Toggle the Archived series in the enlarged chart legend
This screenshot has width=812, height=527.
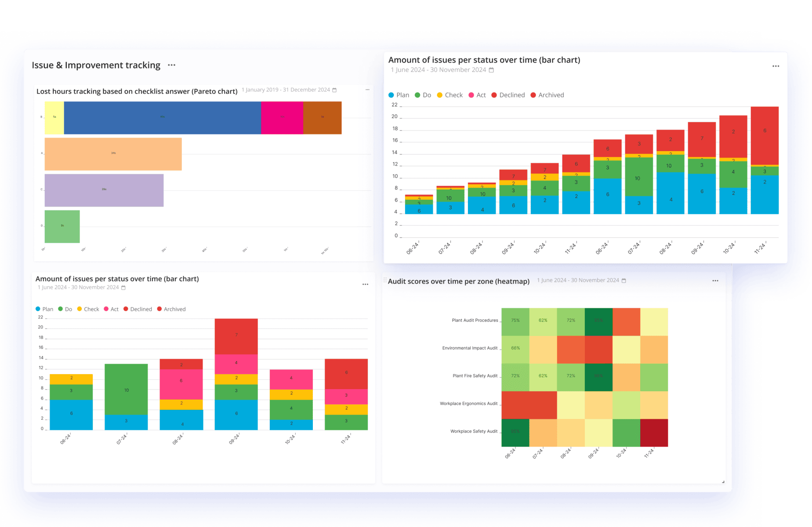pyautogui.click(x=547, y=95)
